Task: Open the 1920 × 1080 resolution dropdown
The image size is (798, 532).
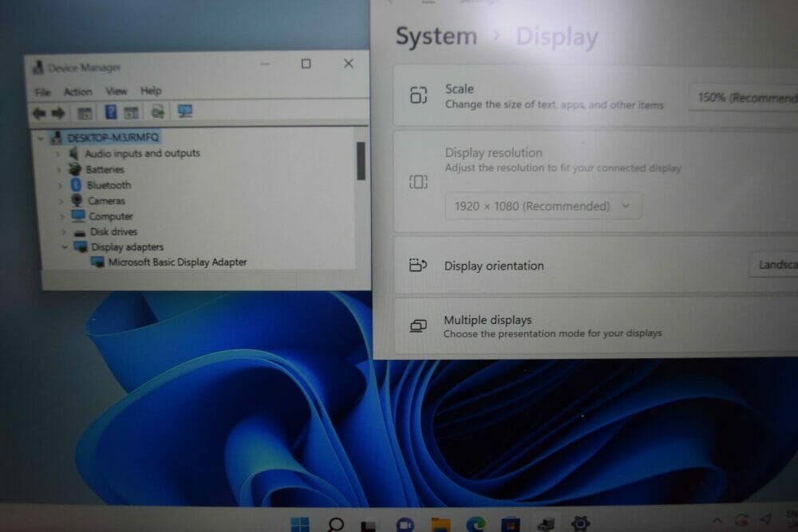Action: pyautogui.click(x=543, y=206)
